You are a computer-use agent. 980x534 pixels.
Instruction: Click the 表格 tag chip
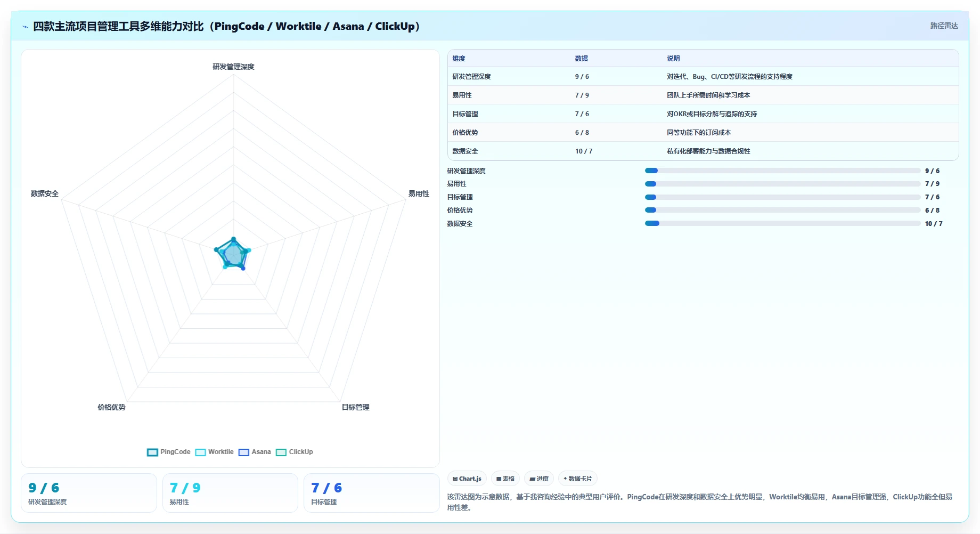[505, 479]
